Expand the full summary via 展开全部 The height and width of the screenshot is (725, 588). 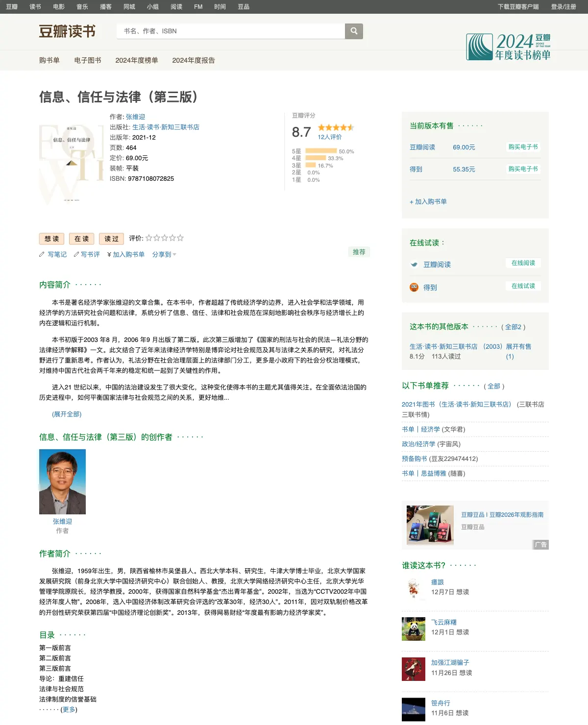point(67,414)
